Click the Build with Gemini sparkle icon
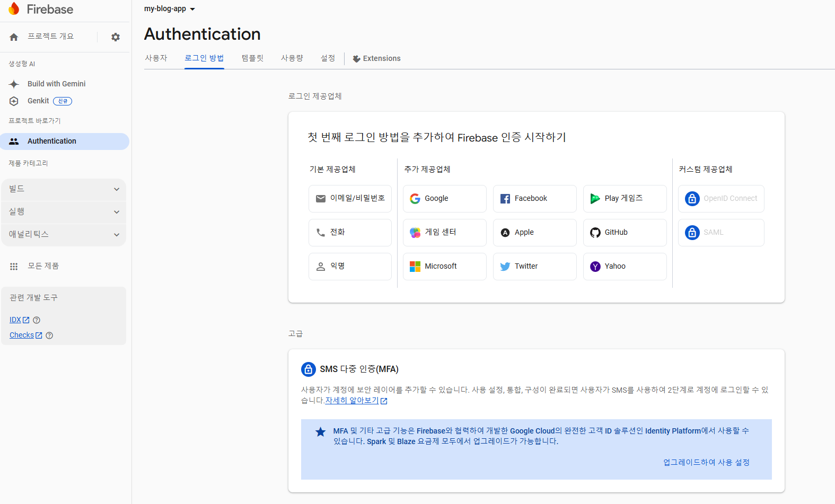835x504 pixels. [x=14, y=84]
